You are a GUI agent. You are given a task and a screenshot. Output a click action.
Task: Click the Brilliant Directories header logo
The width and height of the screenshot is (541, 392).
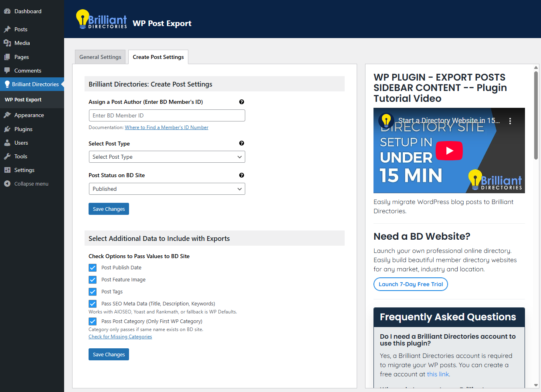point(101,19)
